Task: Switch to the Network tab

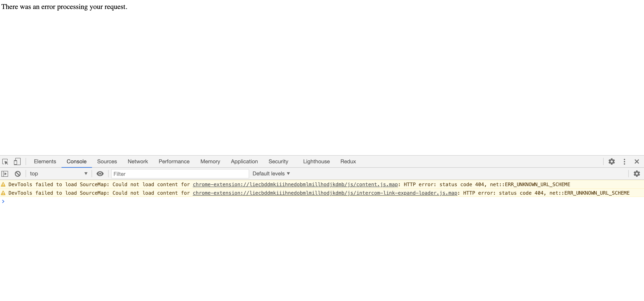Action: 138,162
